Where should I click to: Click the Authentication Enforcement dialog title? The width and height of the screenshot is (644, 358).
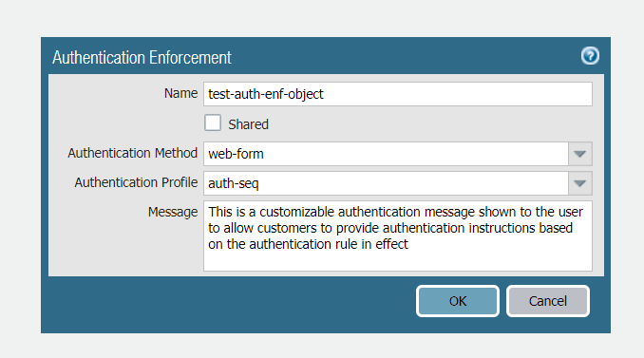(x=142, y=58)
